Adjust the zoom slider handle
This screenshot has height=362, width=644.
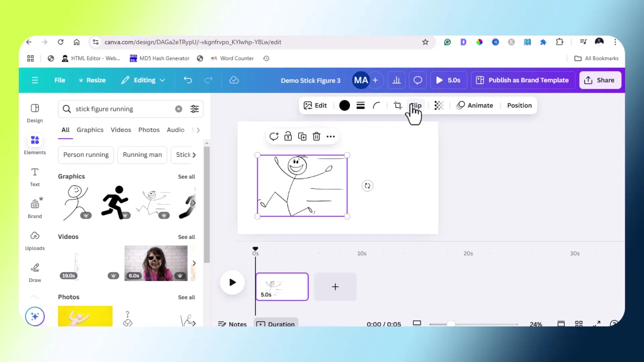451,324
